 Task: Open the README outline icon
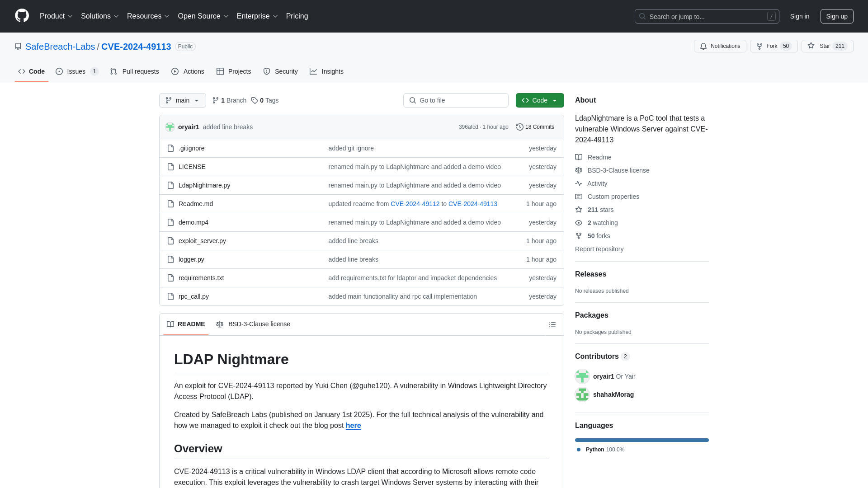(552, 324)
